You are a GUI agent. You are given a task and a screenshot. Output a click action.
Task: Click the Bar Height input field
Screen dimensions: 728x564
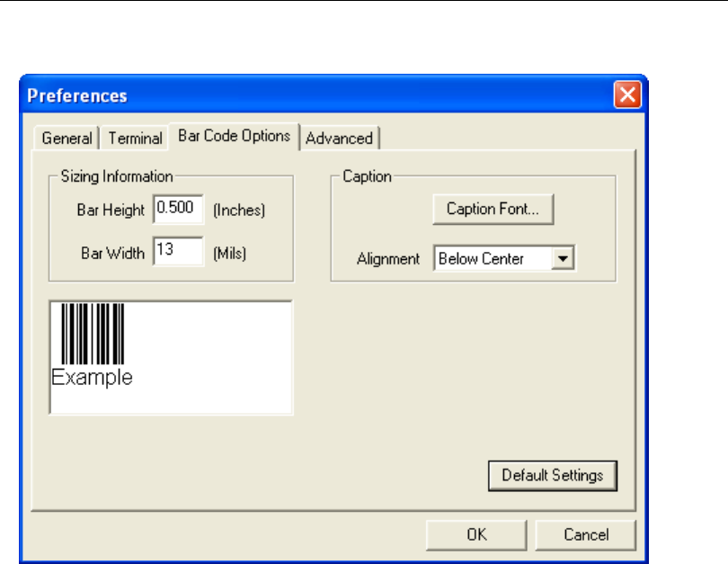pos(178,209)
